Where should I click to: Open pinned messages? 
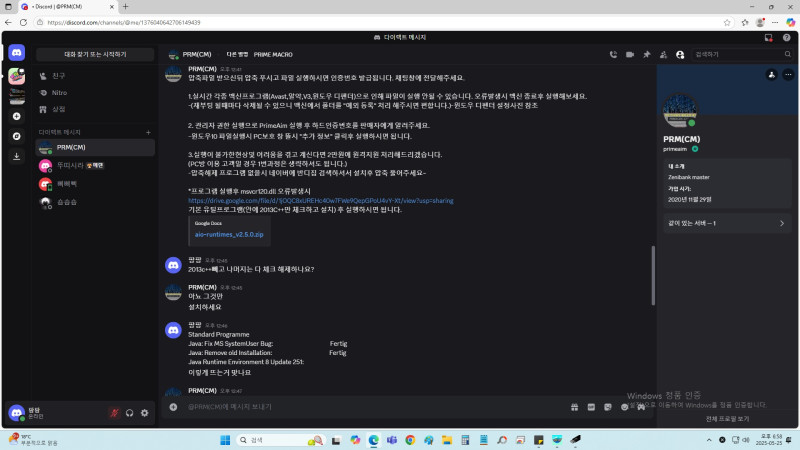pos(646,54)
